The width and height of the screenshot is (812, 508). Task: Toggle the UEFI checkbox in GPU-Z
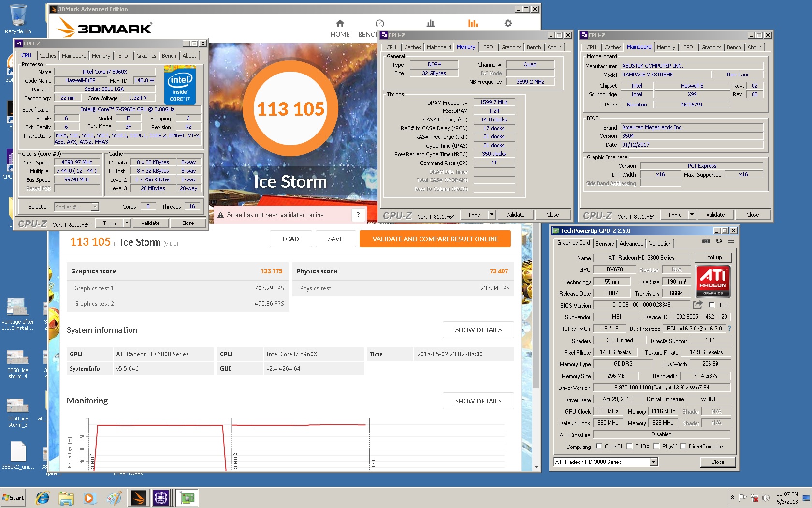point(711,305)
